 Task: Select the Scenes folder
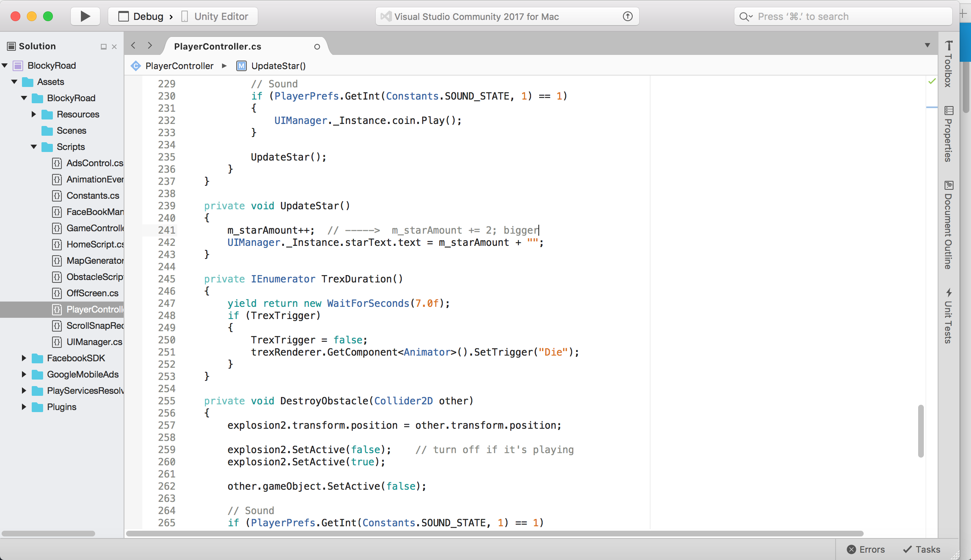pos(71,130)
